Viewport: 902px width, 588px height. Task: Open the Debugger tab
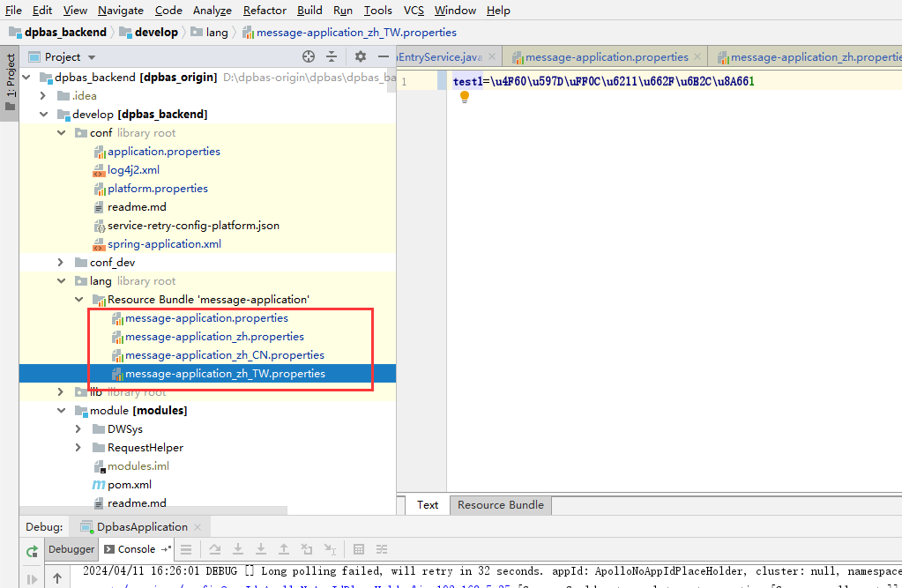tap(71, 549)
